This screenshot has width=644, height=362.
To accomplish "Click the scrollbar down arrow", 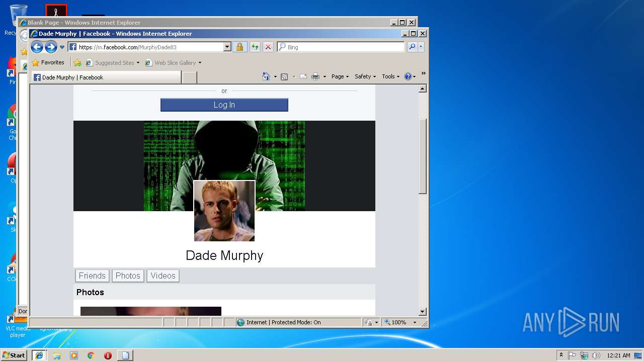I will point(423,312).
